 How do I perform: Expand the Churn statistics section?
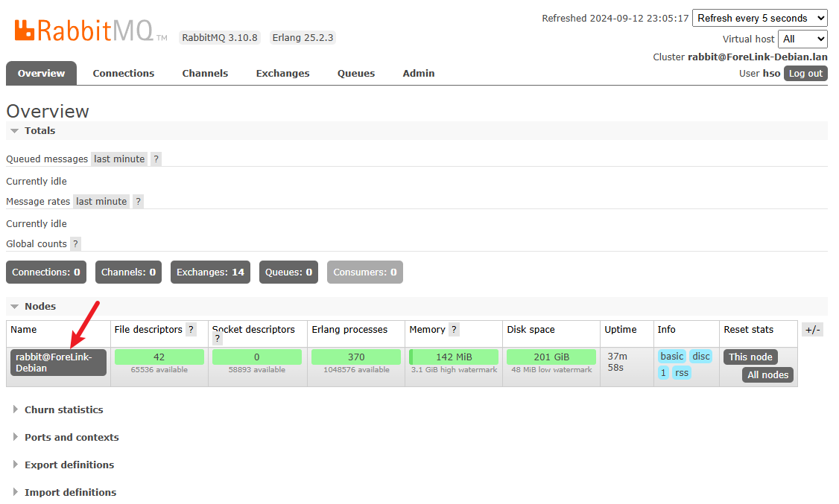[63, 409]
